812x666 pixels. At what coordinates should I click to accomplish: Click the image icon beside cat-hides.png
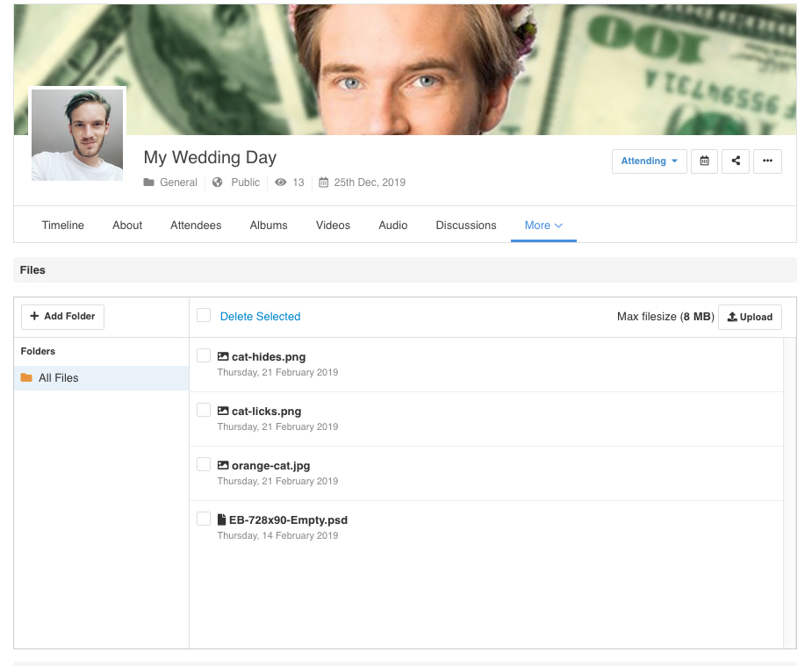point(223,356)
